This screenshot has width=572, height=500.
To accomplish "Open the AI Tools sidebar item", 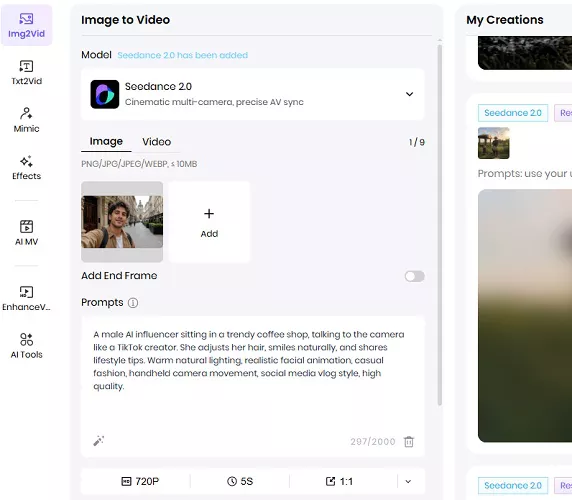I will pyautogui.click(x=26, y=346).
